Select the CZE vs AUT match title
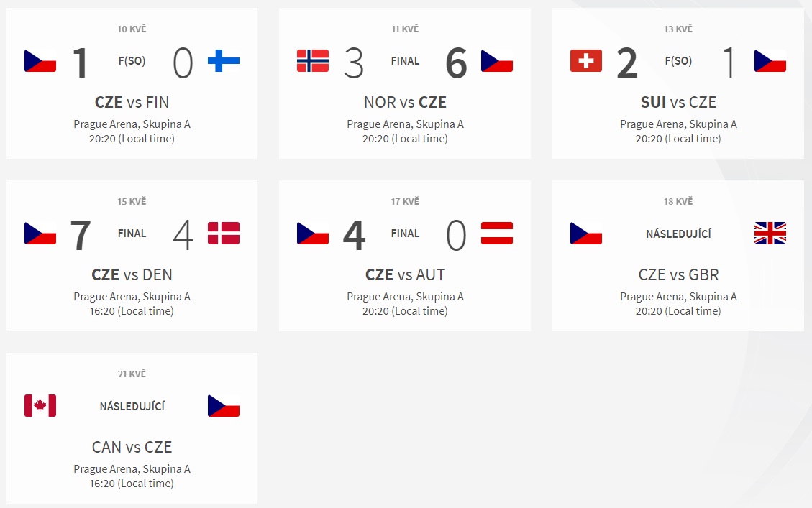Screen dimensions: 812x508 [x=405, y=274]
